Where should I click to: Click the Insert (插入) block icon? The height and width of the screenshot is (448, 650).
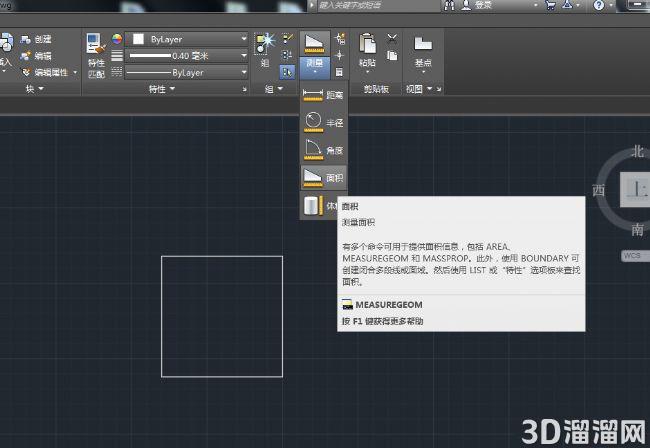tap(6, 43)
